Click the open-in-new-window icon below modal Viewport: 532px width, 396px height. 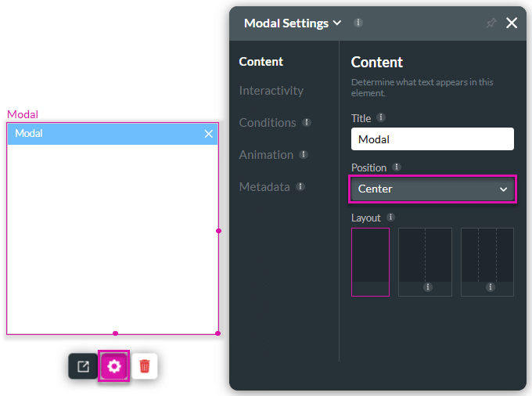point(83,365)
